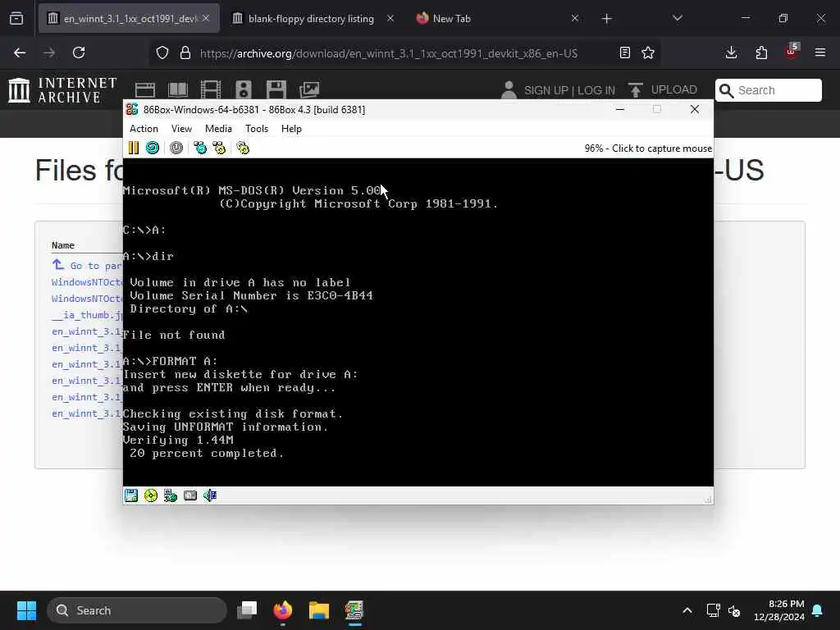Open Internet Archive software icon
The height and width of the screenshot is (630, 840).
(x=276, y=90)
